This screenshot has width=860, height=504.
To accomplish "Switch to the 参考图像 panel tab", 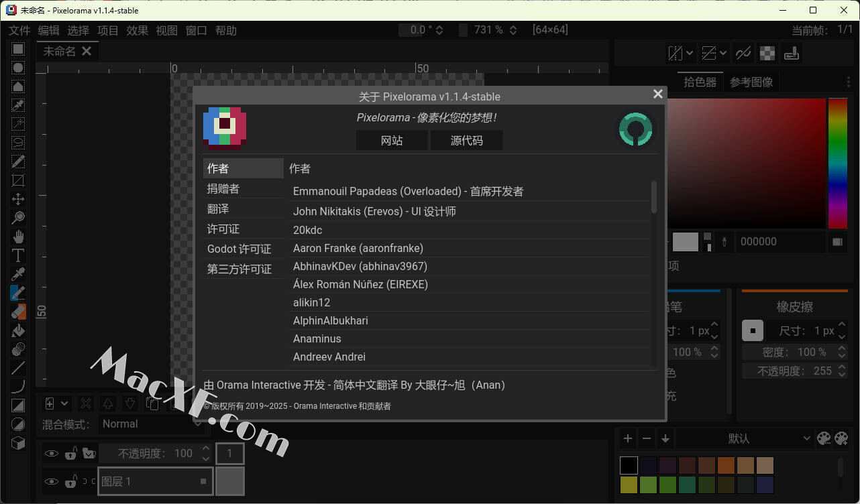I will [x=751, y=82].
